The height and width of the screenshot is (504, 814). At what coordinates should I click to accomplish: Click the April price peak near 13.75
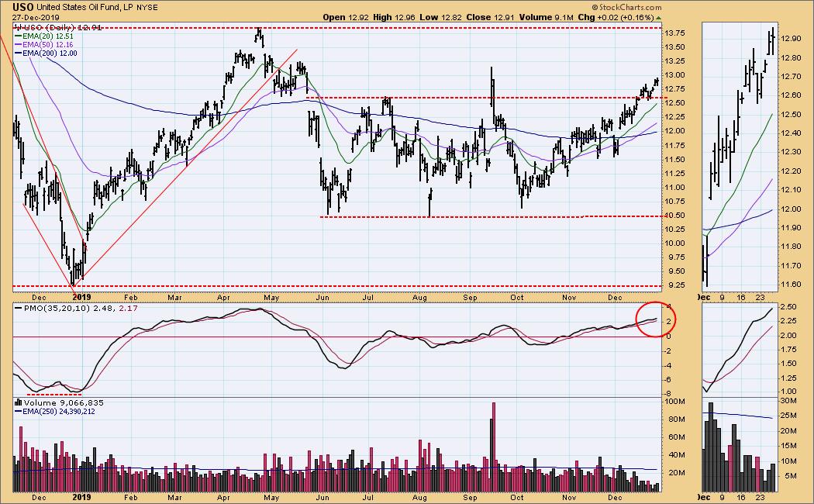click(x=259, y=33)
